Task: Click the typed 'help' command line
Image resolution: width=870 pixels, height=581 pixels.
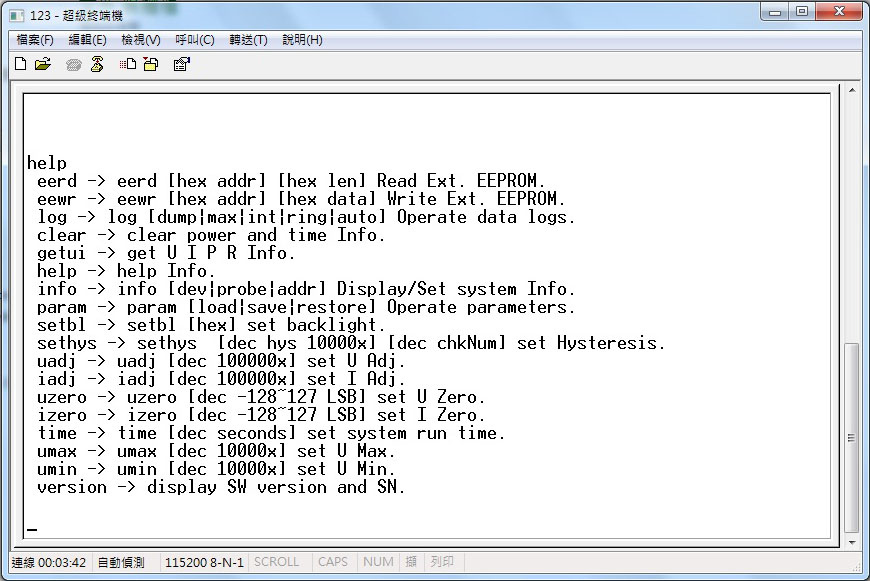Action: point(47,163)
